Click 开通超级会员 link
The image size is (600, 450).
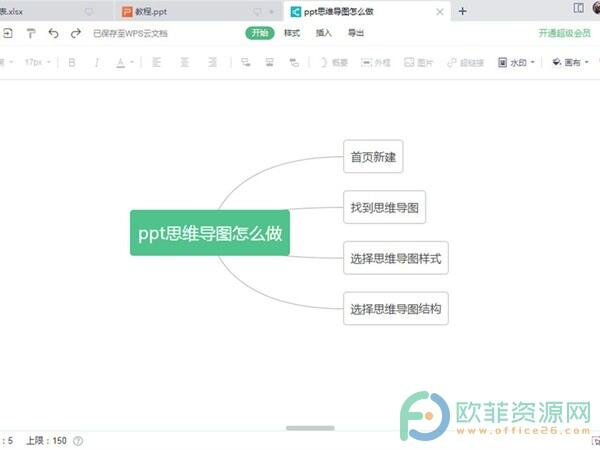(x=565, y=33)
